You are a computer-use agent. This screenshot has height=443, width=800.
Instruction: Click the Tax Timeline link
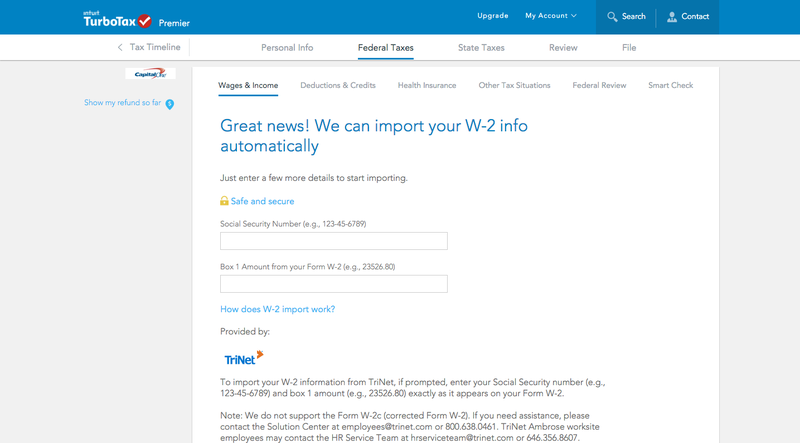click(x=155, y=47)
